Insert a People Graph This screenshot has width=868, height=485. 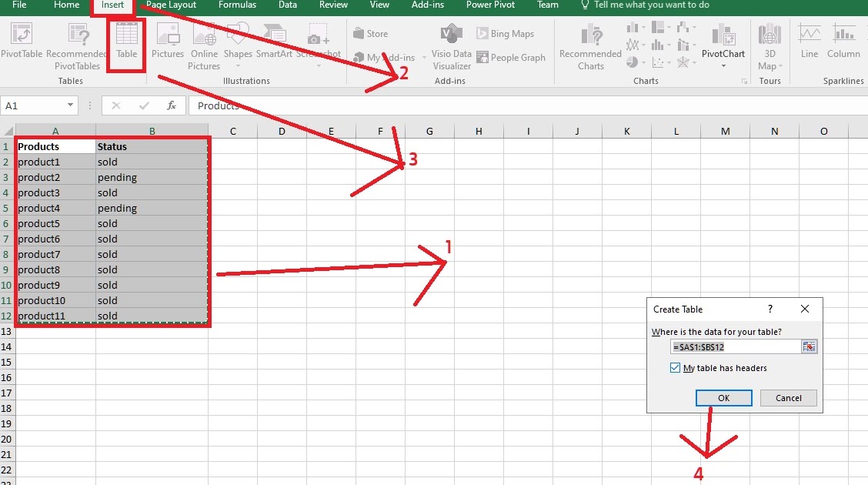tap(511, 57)
